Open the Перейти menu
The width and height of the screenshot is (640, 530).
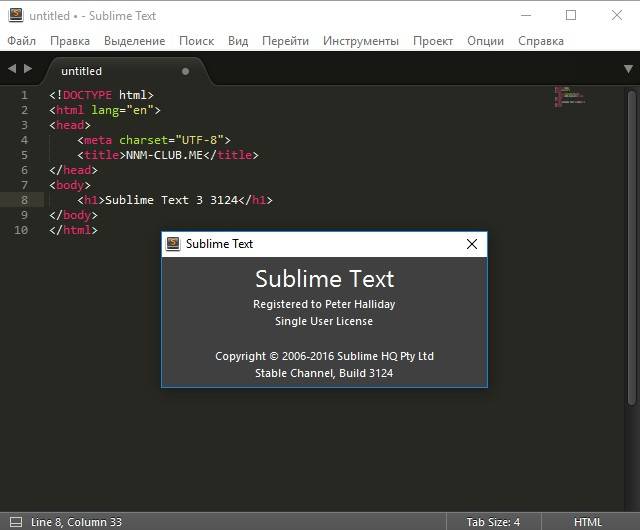point(285,41)
